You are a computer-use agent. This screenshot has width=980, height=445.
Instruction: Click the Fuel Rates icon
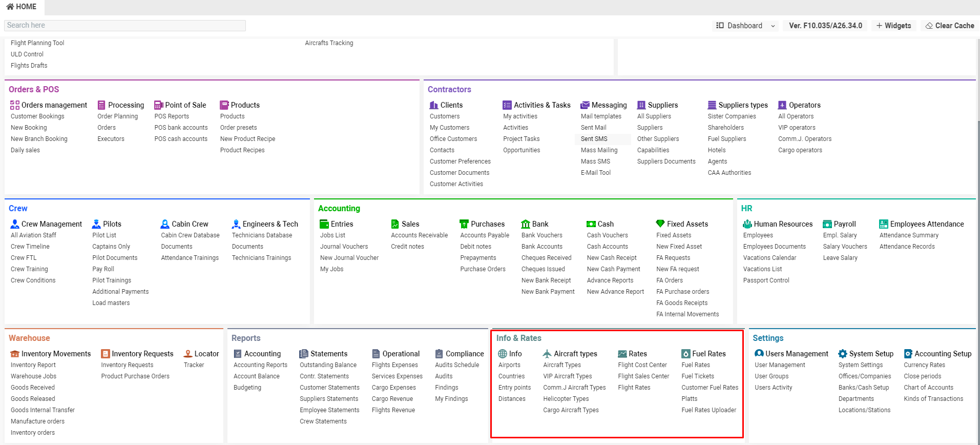686,354
